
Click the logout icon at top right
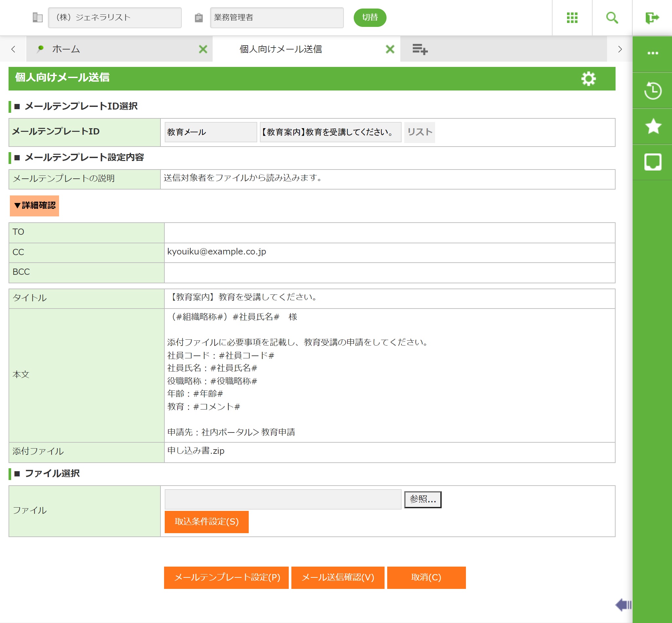652,17
